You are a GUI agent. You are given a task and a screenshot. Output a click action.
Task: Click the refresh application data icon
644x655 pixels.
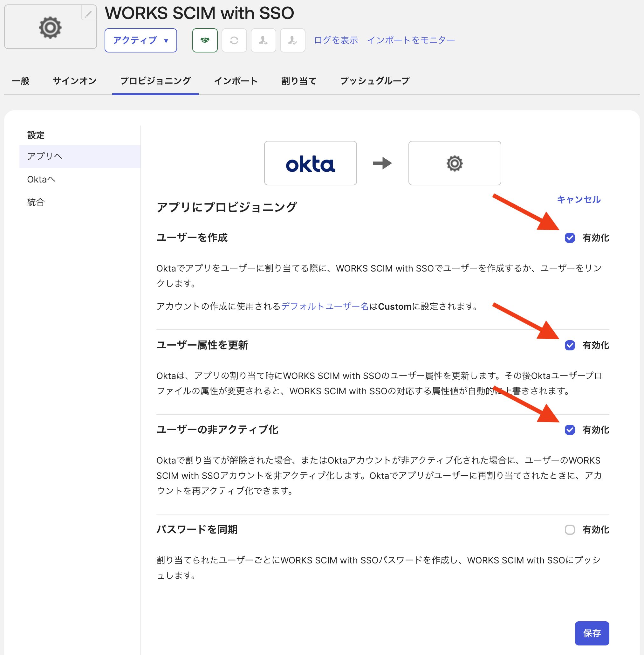click(234, 40)
